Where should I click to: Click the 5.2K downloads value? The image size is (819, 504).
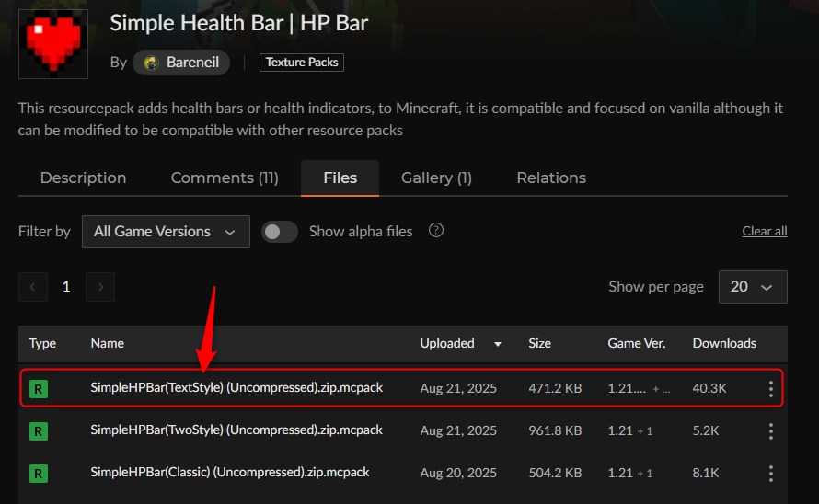tap(706, 430)
